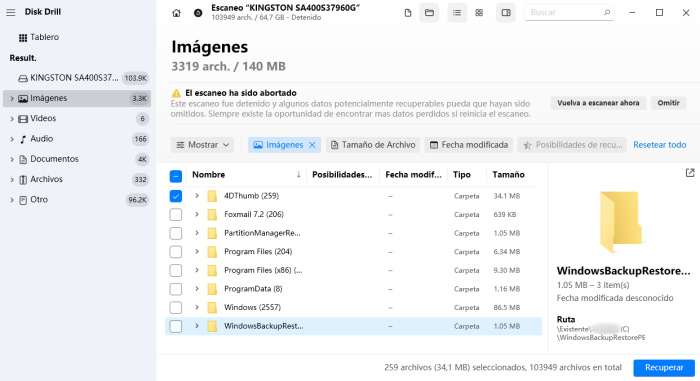Sort by Fecha modif... column header
This screenshot has width=700, height=381.
[413, 175]
